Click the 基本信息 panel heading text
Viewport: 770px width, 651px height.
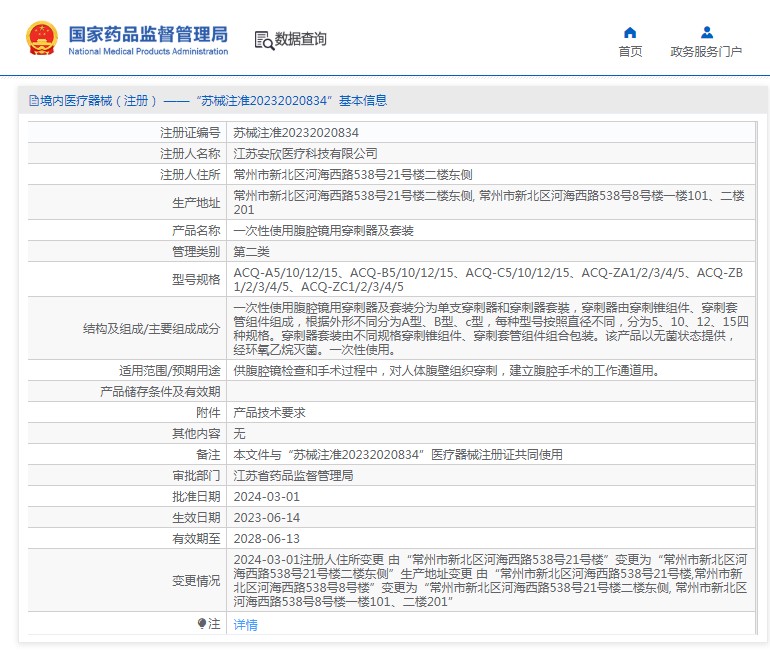(362, 101)
